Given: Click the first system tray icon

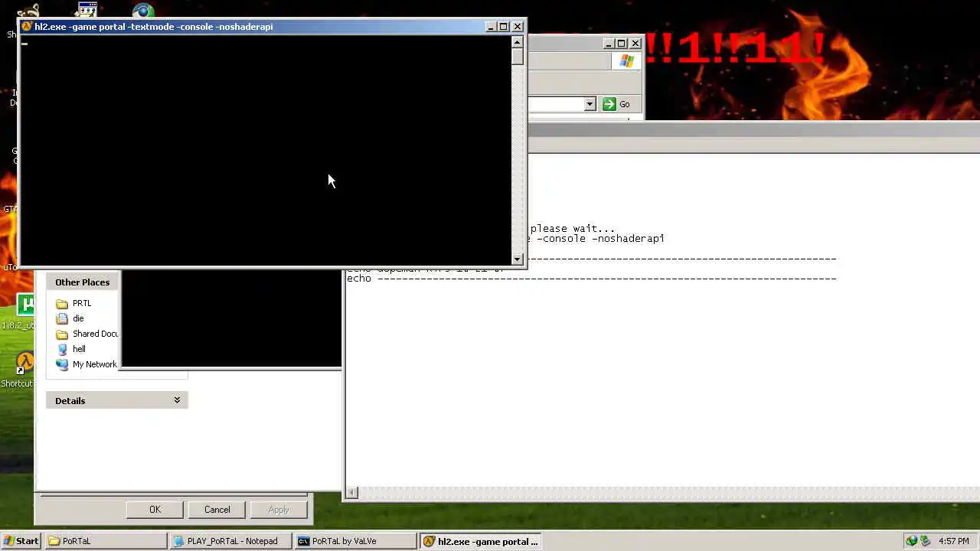Looking at the screenshot, I should pos(911,541).
